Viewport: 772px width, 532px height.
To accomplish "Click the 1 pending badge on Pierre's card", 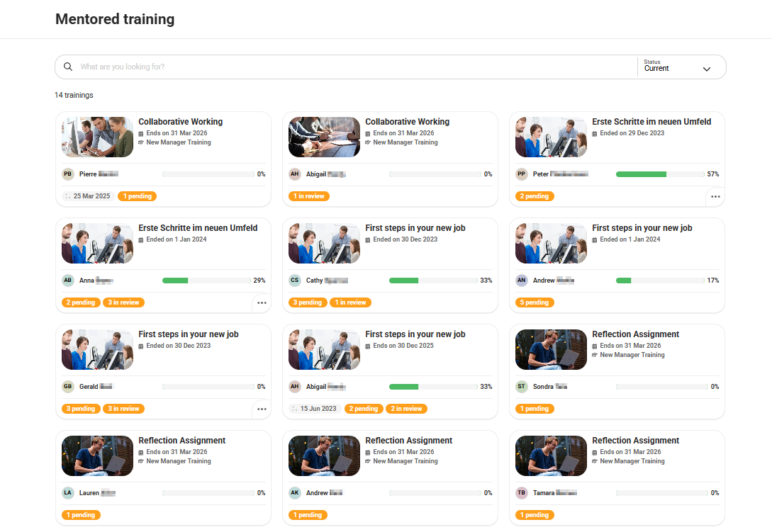I will tap(137, 196).
